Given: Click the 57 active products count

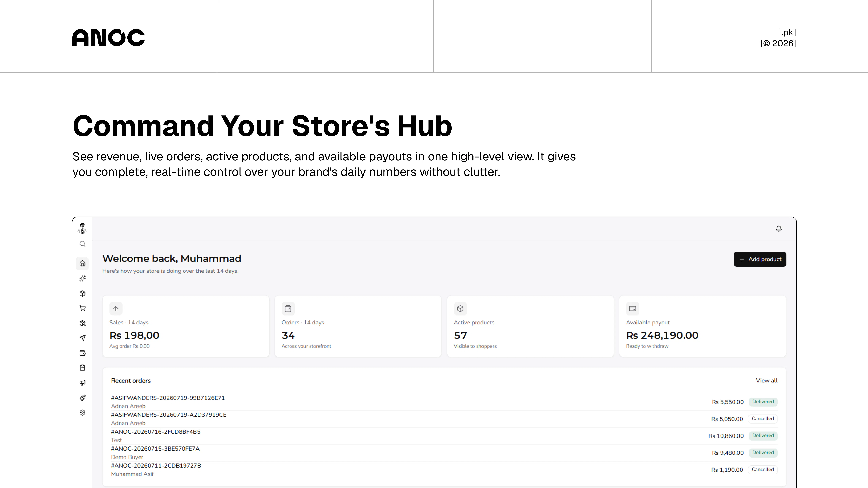Looking at the screenshot, I should point(460,335).
